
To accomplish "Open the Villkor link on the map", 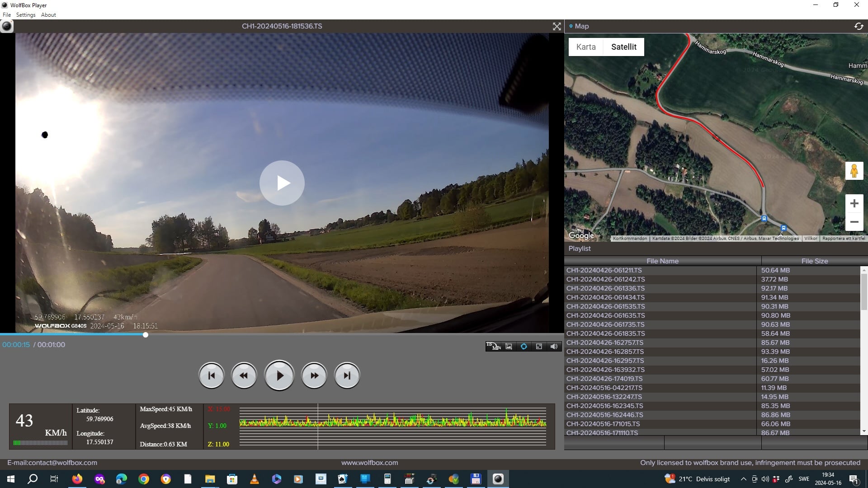I will pos(811,239).
